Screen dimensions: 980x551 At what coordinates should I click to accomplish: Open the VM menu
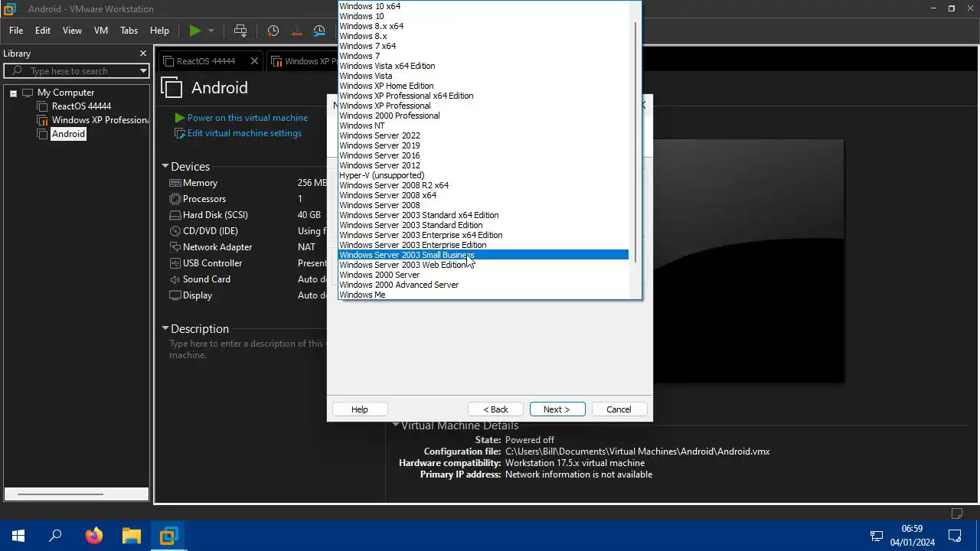tap(101, 31)
